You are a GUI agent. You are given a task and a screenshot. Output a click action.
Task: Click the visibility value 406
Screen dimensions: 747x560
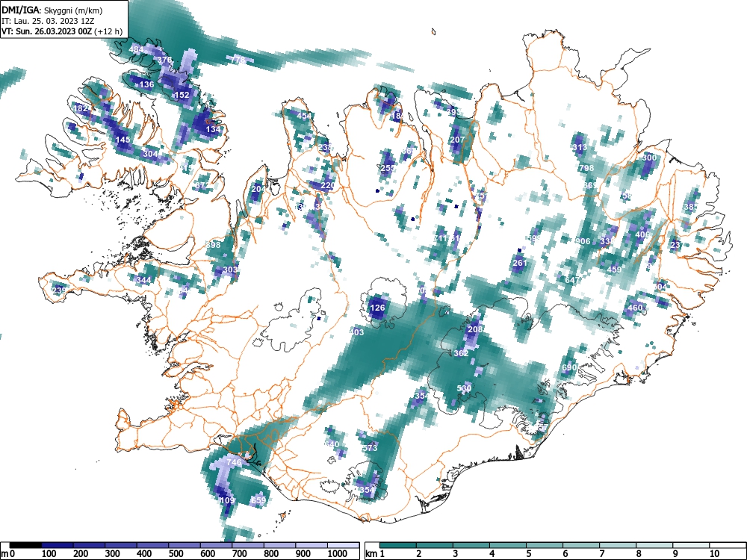coord(642,234)
